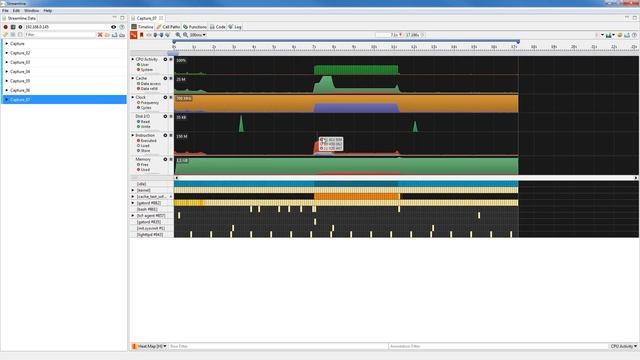Click the export capture icon in Streamline Data
This screenshot has height=360, width=640.
pyautogui.click(x=115, y=35)
